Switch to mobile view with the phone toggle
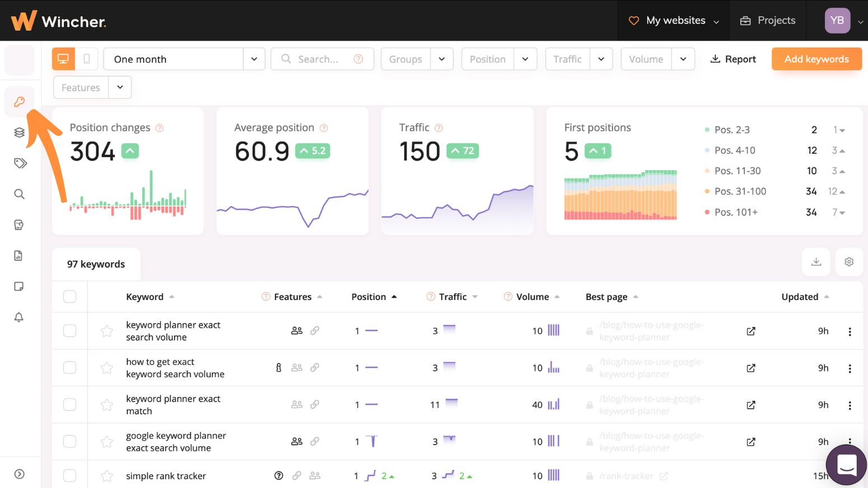 click(x=86, y=58)
